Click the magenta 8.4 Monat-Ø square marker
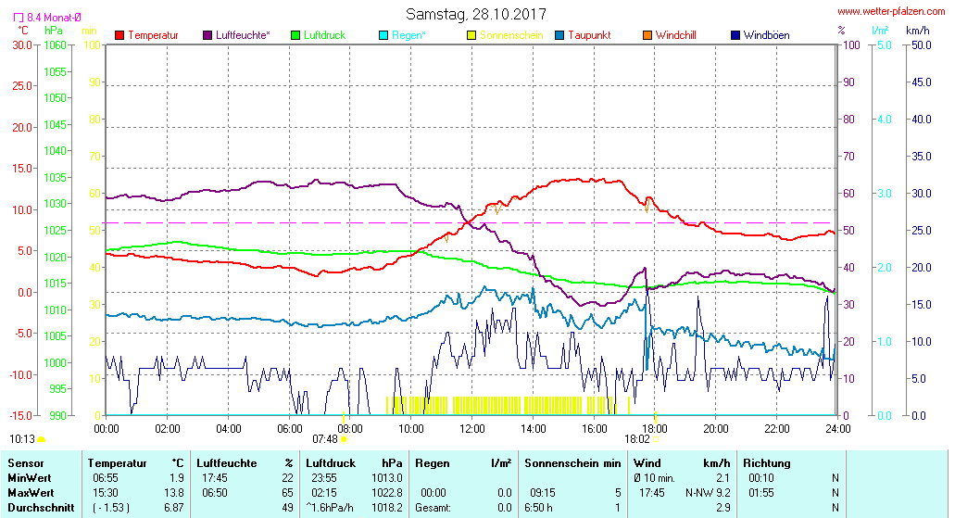980x518 pixels. pos(19,18)
